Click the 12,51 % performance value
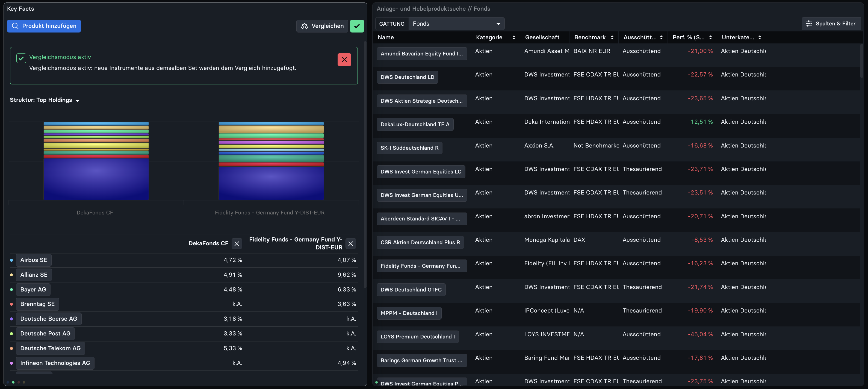Screen dimensions: 868x389 click(x=702, y=122)
